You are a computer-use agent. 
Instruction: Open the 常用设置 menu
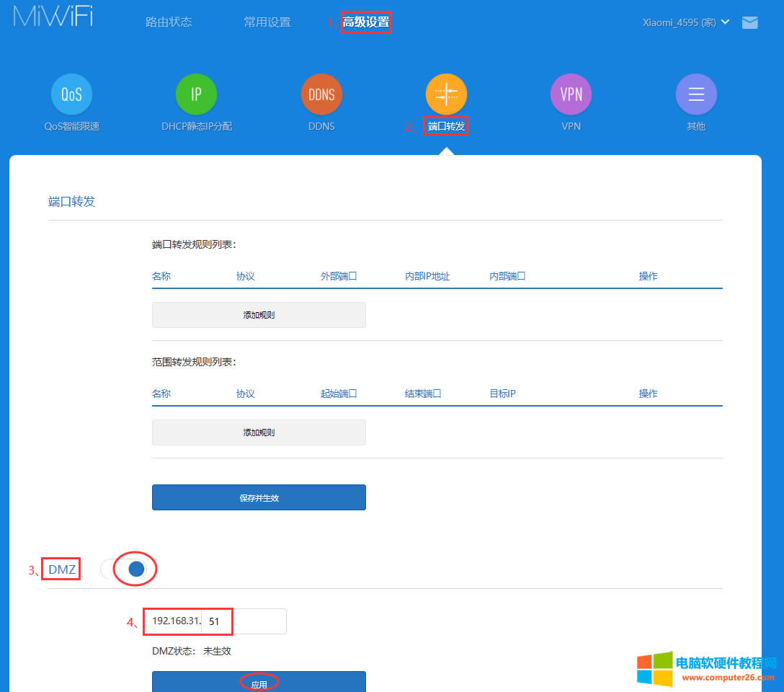coord(267,22)
